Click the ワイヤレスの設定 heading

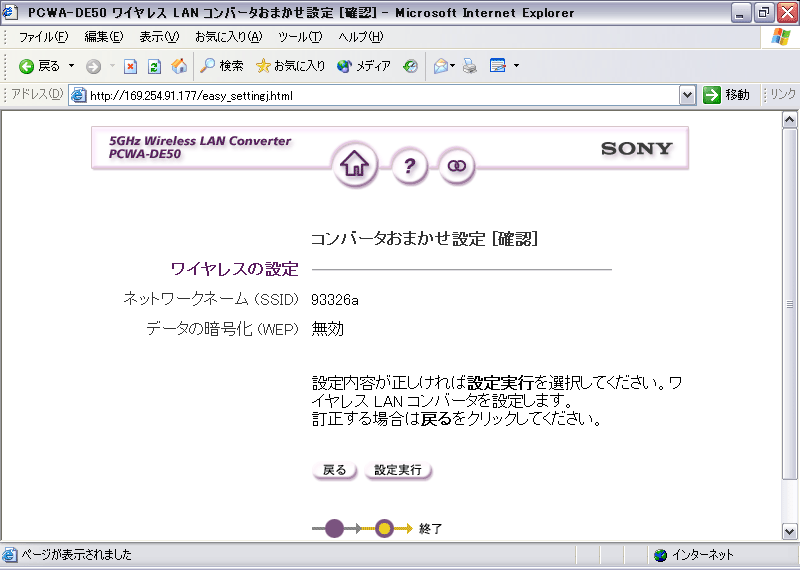235,269
